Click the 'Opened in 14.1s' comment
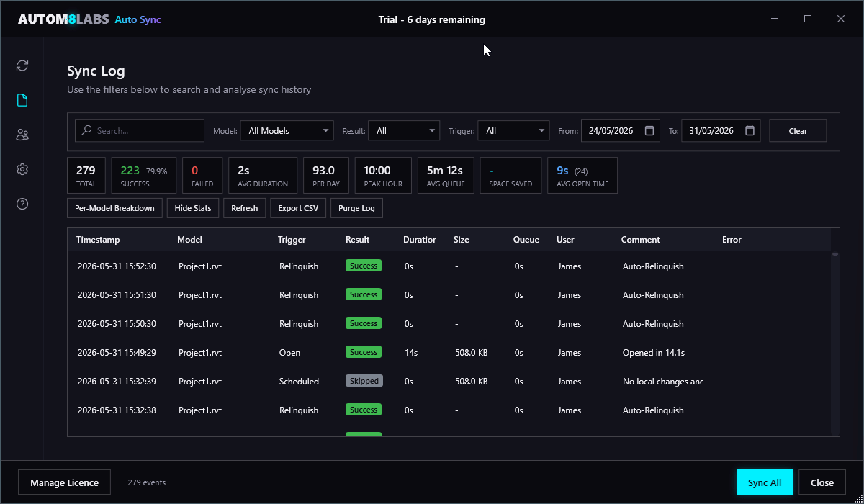 tap(654, 353)
